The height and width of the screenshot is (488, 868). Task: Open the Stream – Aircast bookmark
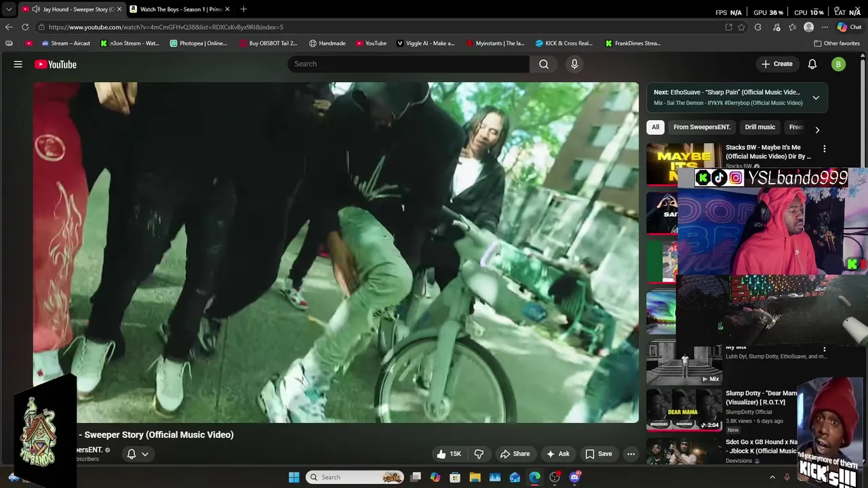pos(66,43)
